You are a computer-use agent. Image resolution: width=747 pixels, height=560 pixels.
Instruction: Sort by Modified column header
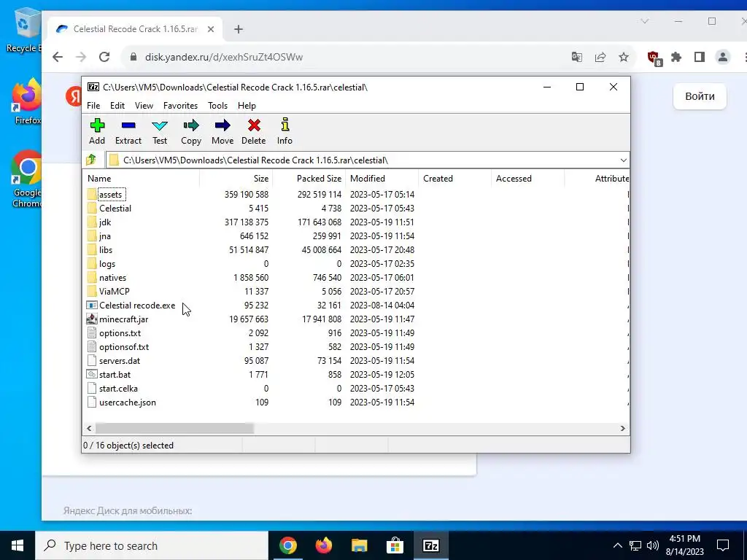pos(382,179)
